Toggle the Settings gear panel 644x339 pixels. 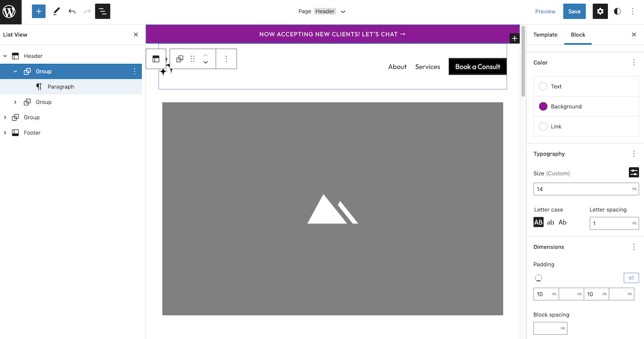[600, 11]
